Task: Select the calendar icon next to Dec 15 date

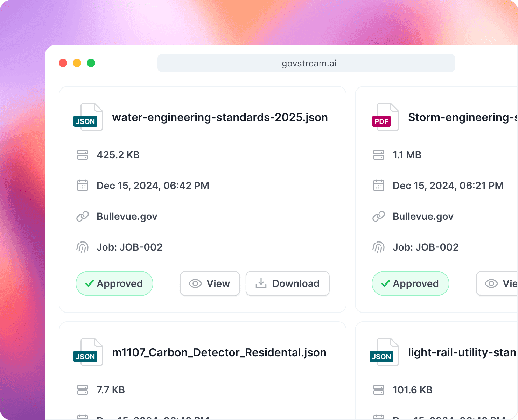Action: point(83,185)
